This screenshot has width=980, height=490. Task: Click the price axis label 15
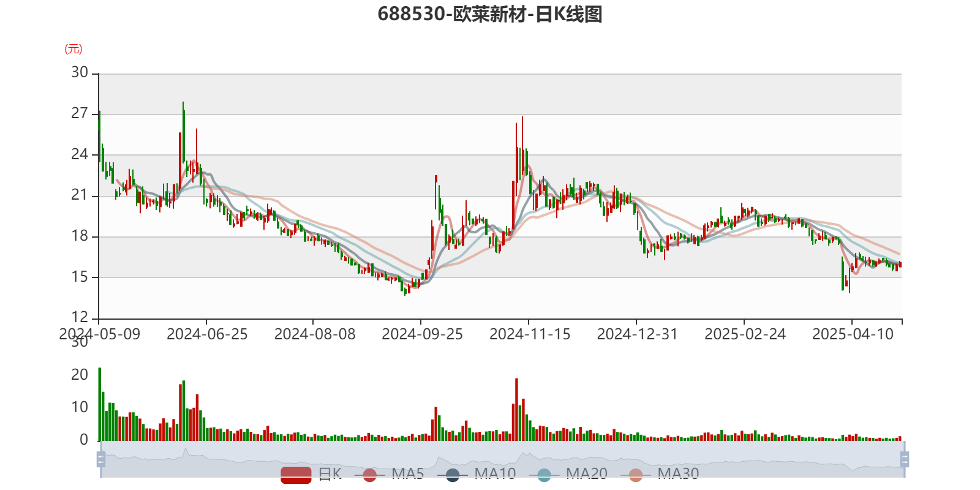pos(80,277)
